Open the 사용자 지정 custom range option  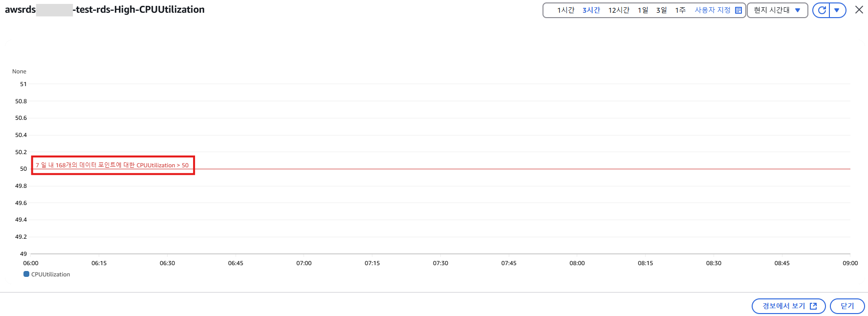tap(712, 10)
